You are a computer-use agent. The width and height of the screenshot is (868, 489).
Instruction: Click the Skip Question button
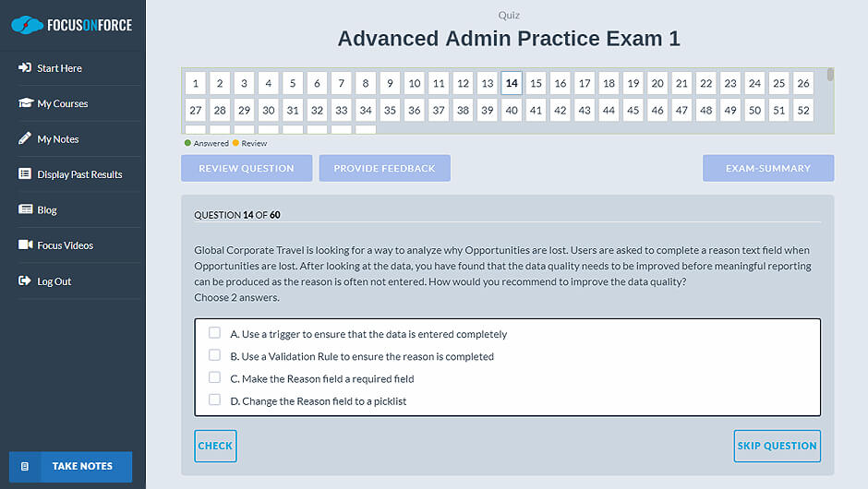click(x=777, y=446)
